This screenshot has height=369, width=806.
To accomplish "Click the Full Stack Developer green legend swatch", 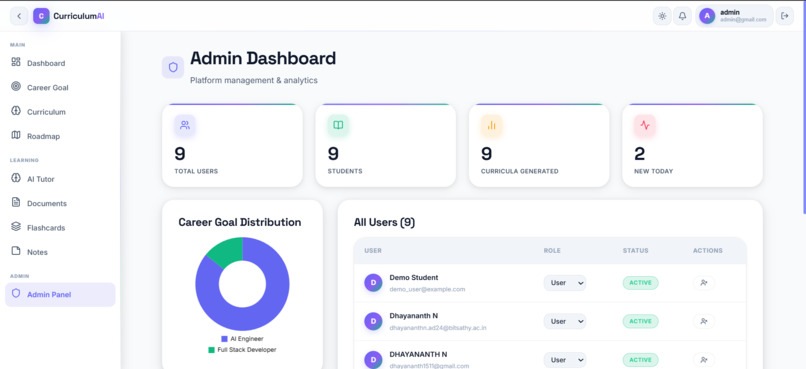I will click(211, 349).
